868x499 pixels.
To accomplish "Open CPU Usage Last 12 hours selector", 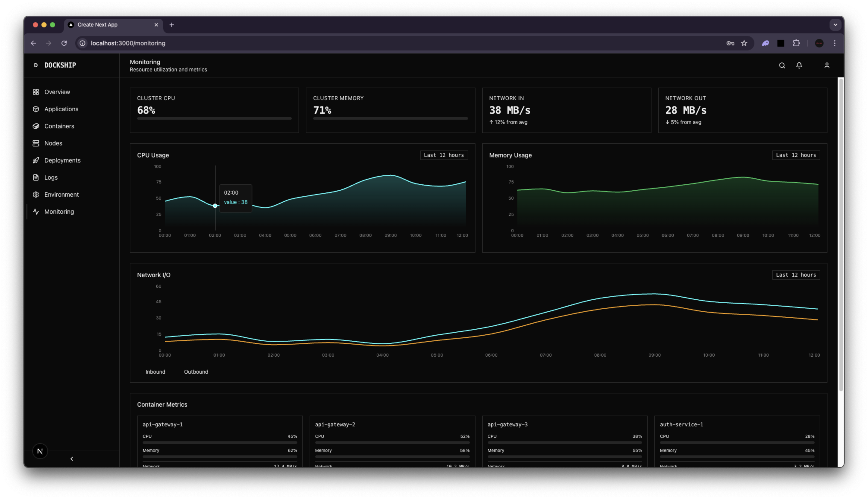I will click(x=444, y=155).
